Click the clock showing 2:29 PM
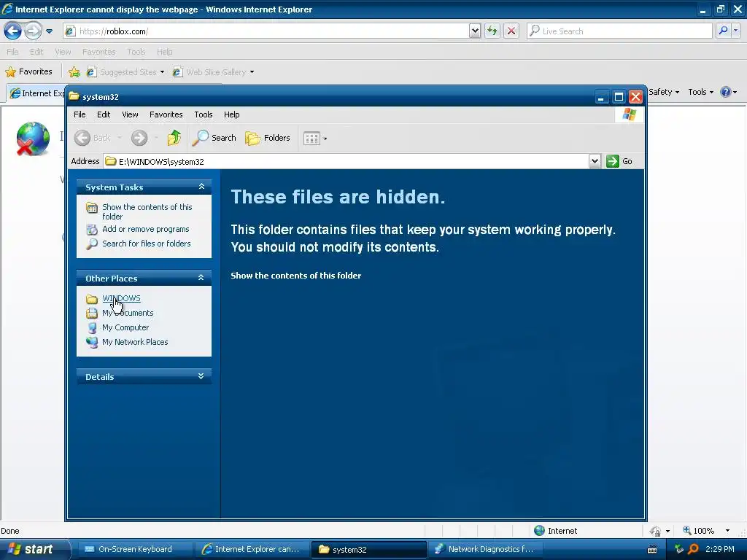The width and height of the screenshot is (747, 560). pyautogui.click(x=719, y=549)
